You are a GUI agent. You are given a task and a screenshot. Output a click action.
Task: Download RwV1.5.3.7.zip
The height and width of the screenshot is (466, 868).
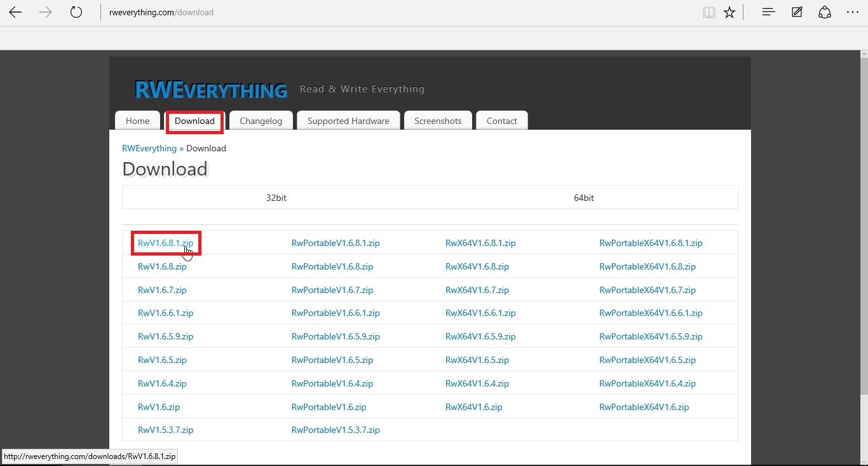(x=165, y=430)
